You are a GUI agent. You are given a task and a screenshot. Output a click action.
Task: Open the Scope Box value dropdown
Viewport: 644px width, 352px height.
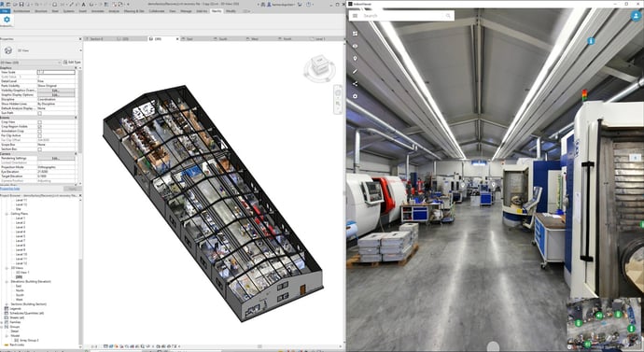56,145
